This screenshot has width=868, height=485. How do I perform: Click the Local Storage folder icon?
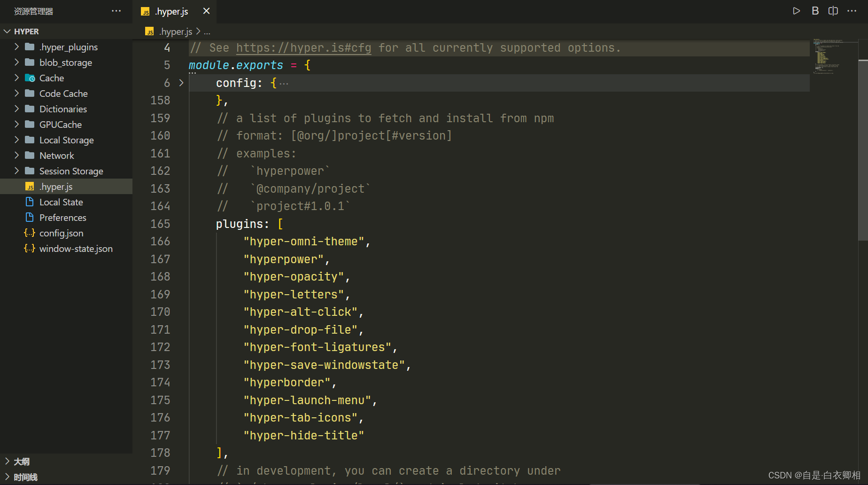click(30, 140)
